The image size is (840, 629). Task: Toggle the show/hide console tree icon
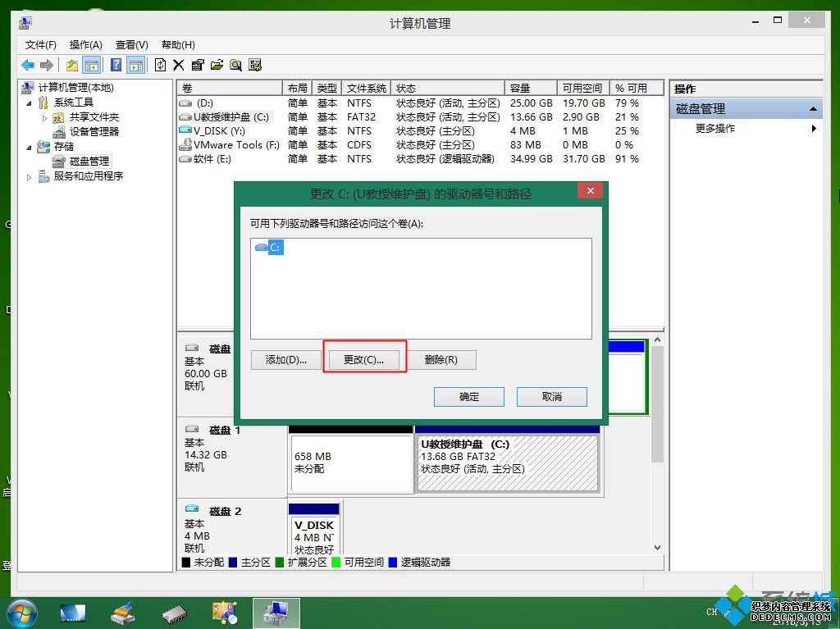(92, 66)
